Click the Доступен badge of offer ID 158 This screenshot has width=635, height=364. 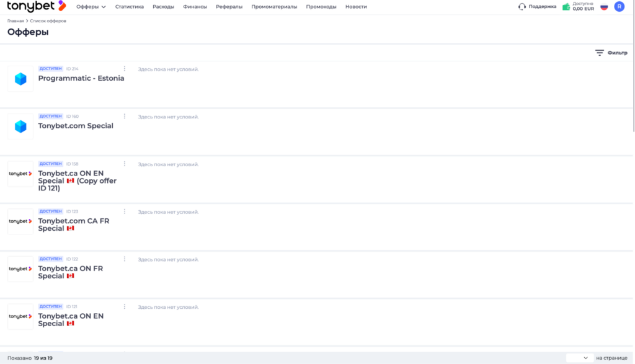coord(51,164)
